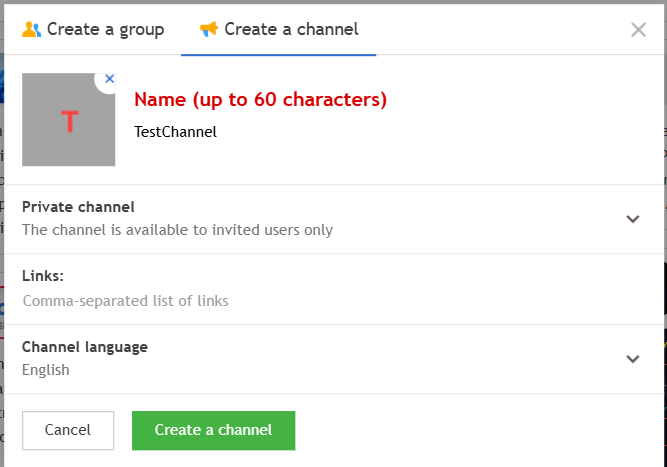Expand the Private channel chevron
The width and height of the screenshot is (667, 467).
click(632, 219)
